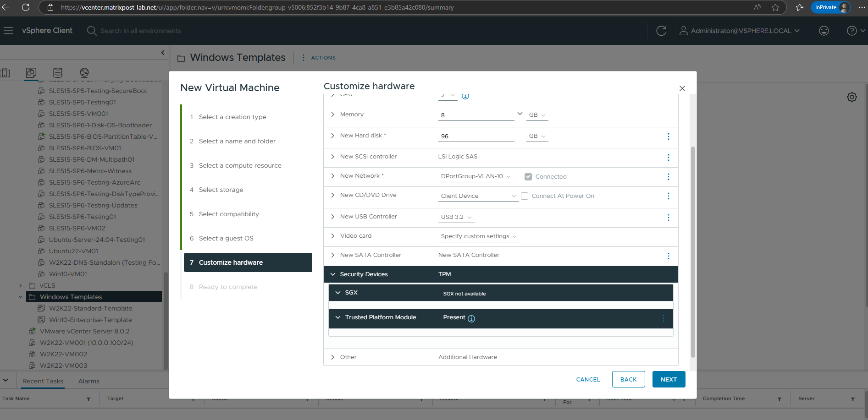
Task: Show Trusted Platform Module info tooltip
Action: pos(471,319)
